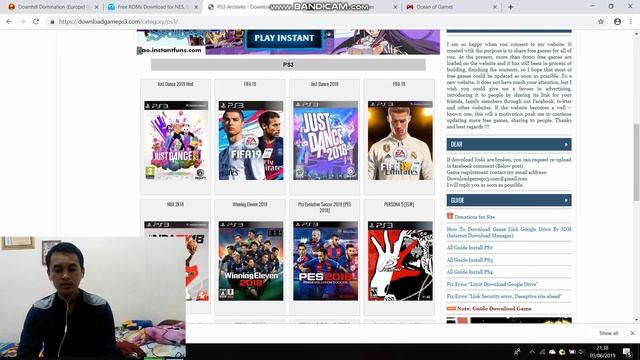640x360 pixels.
Task: Switch to Downhill Domination (Europe) tab
Action: pos(52,7)
